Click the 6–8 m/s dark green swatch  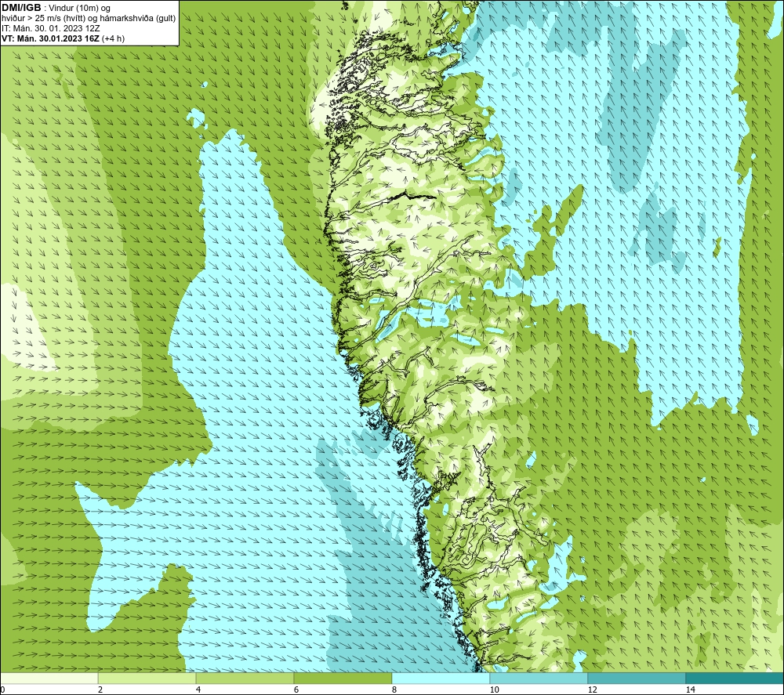pos(343,678)
